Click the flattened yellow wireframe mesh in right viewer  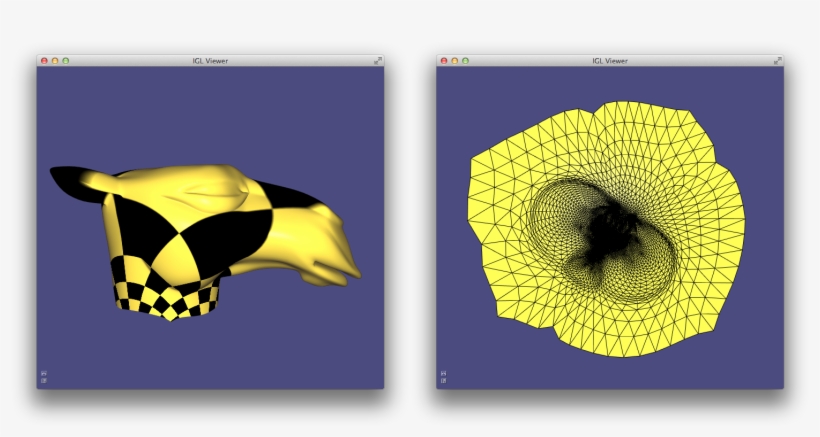click(x=607, y=229)
